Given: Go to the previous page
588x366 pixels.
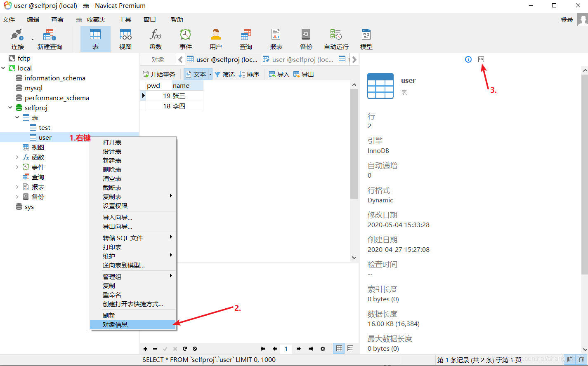Looking at the screenshot, I should coord(275,349).
